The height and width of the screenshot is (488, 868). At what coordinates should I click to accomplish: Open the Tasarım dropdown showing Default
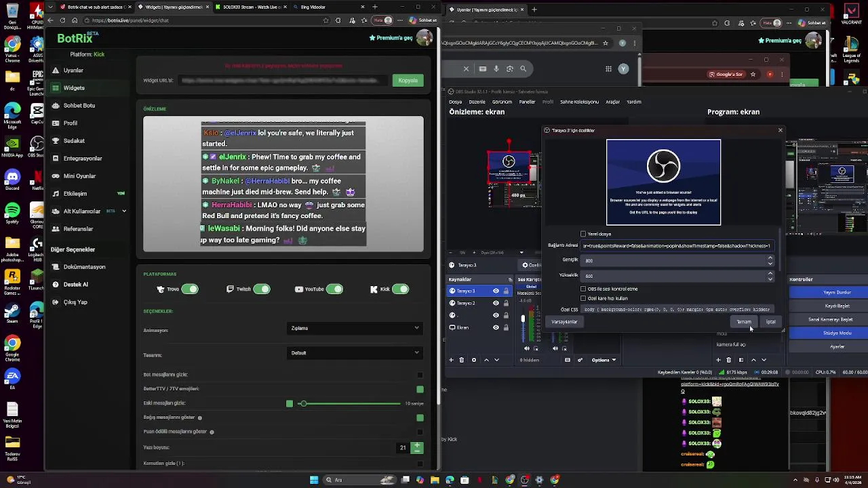355,353
